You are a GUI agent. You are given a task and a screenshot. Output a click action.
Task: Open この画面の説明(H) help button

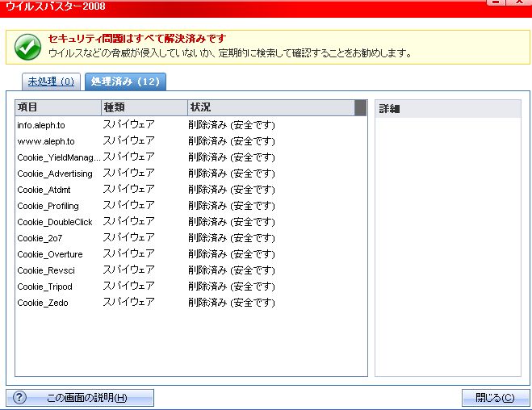80,397
